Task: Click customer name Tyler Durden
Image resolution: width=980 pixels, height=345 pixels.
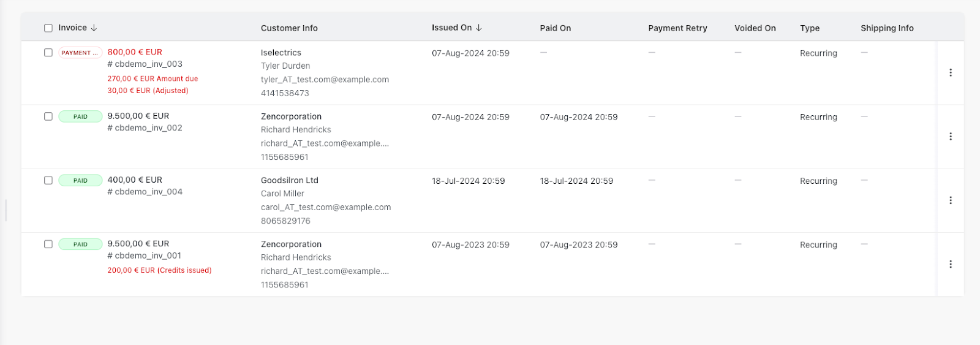Action: [x=285, y=66]
